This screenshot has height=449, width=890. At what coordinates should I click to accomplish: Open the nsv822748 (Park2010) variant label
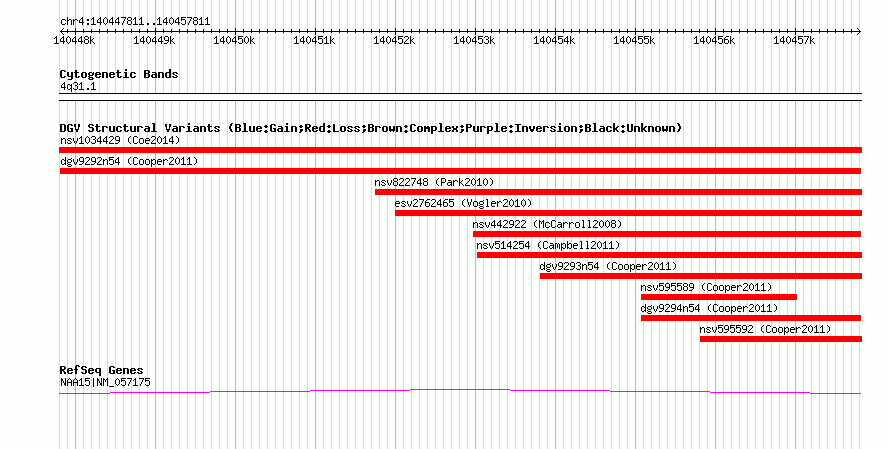(x=434, y=182)
